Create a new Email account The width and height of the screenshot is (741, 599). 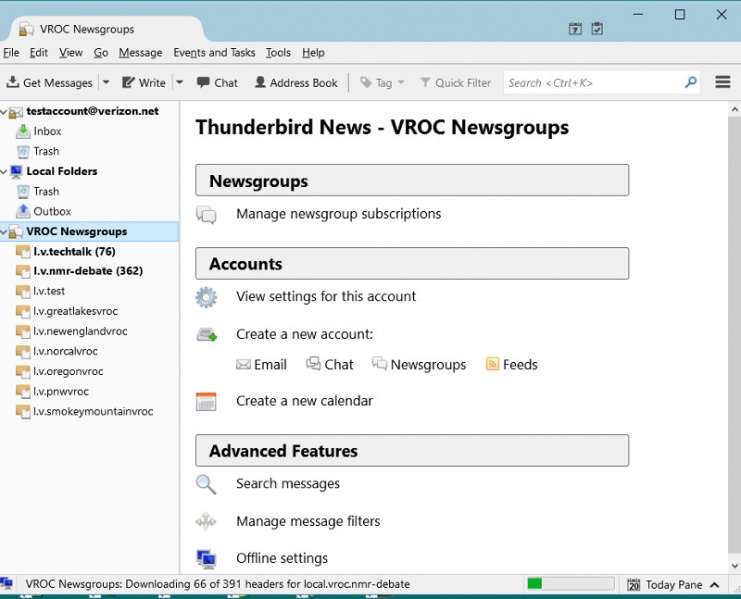tap(261, 365)
